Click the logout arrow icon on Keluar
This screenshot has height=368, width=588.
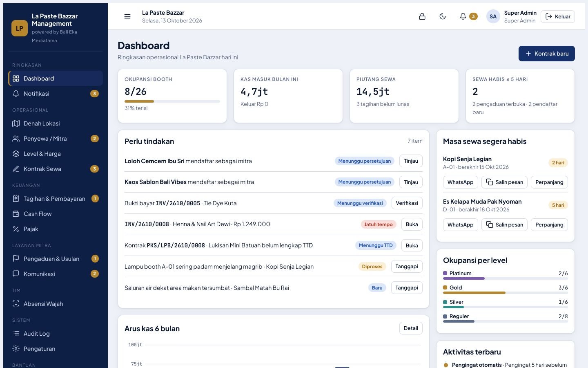pos(549,16)
